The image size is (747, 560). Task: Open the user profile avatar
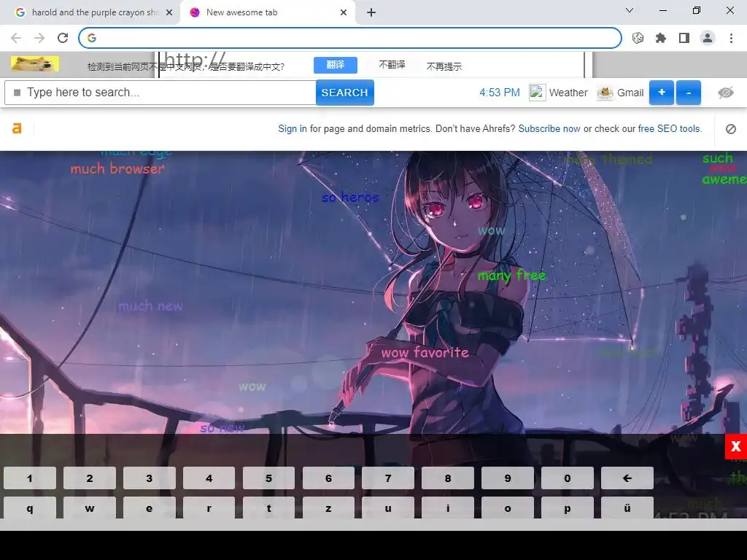(x=708, y=38)
